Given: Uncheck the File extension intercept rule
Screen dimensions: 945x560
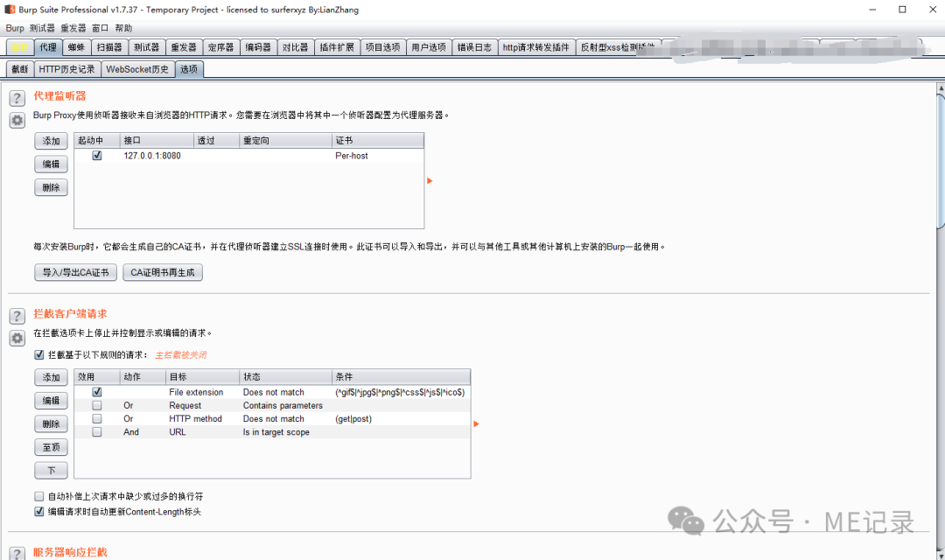Looking at the screenshot, I should pos(96,391).
